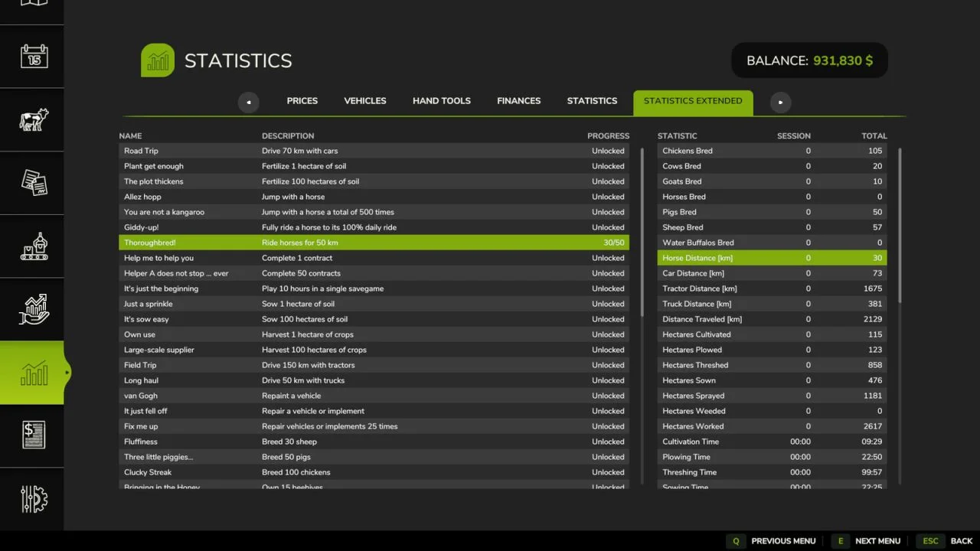Viewport: 980px width, 551px height.
Task: Select the Own use achievement row
Action: point(374,334)
